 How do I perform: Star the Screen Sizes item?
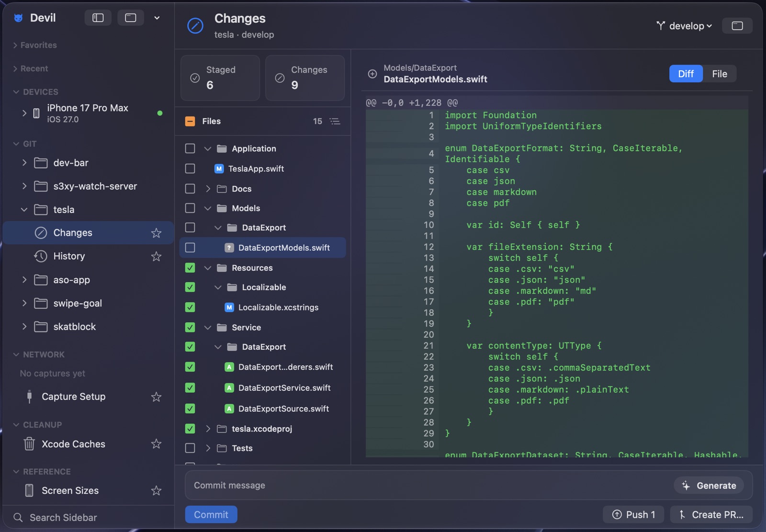[x=156, y=490]
